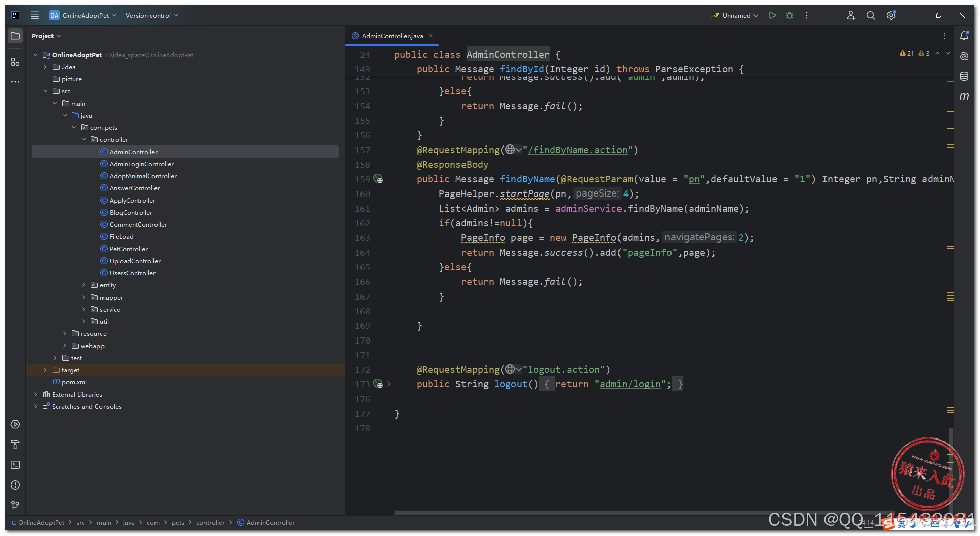Open the Problems tool window
This screenshot has width=980, height=536.
coord(15,485)
